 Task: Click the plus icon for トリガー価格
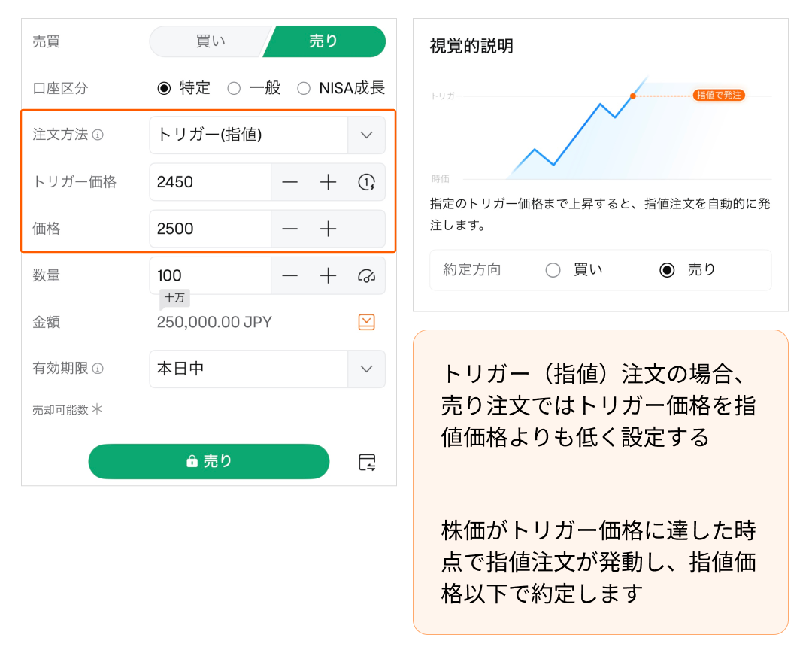click(328, 182)
